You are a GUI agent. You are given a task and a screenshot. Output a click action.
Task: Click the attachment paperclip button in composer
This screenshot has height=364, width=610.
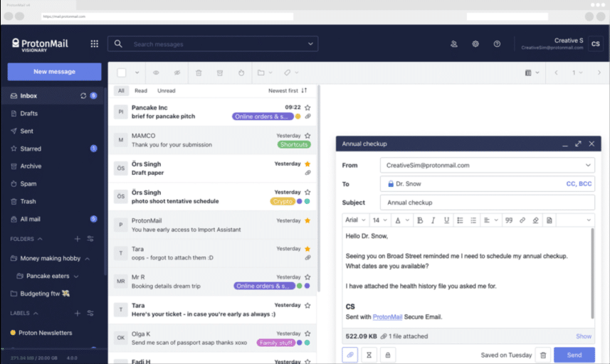tap(349, 355)
